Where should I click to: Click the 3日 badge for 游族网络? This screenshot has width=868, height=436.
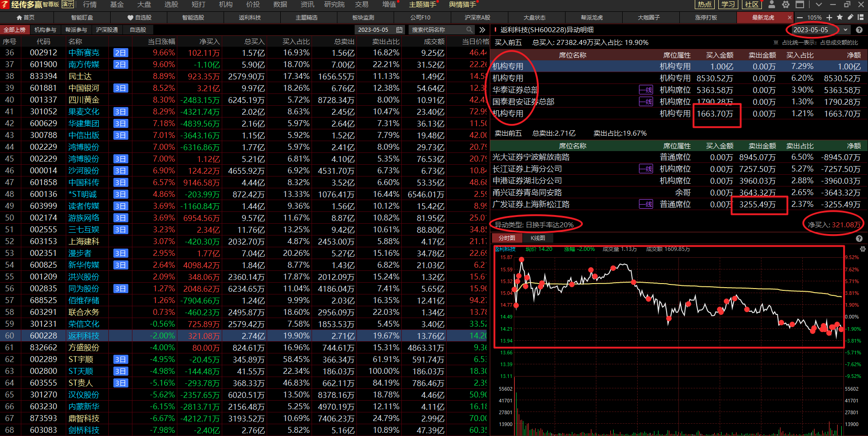[x=121, y=218]
